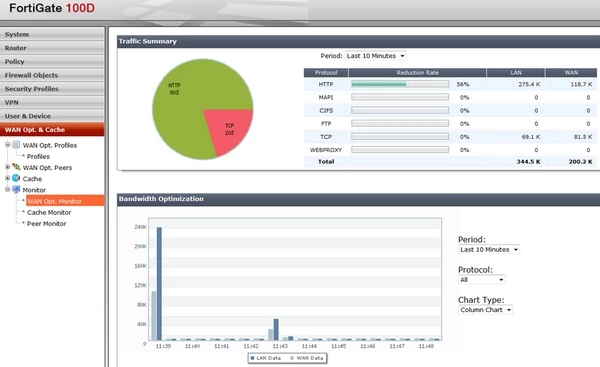Click the LAN bar at 11:43
600x367 pixels.
pos(276,329)
